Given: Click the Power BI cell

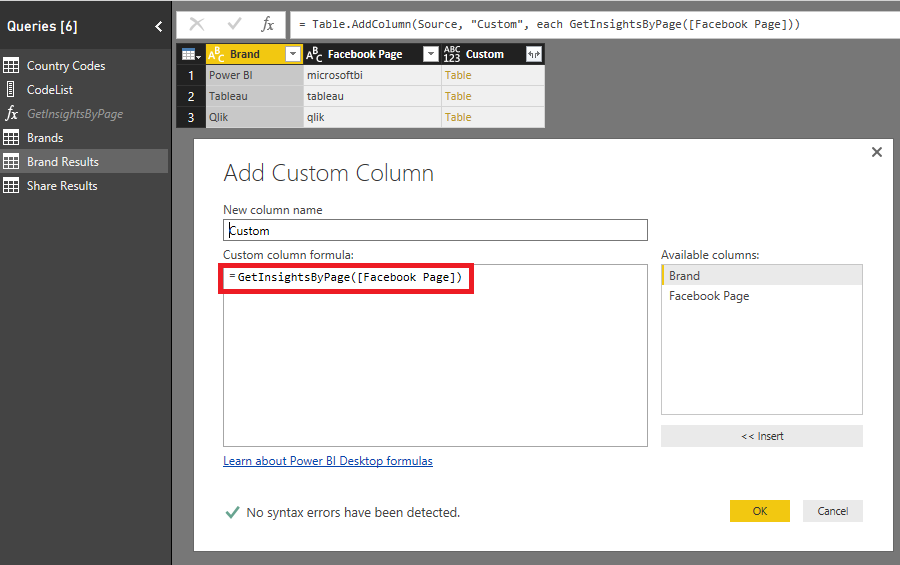Looking at the screenshot, I should [254, 75].
